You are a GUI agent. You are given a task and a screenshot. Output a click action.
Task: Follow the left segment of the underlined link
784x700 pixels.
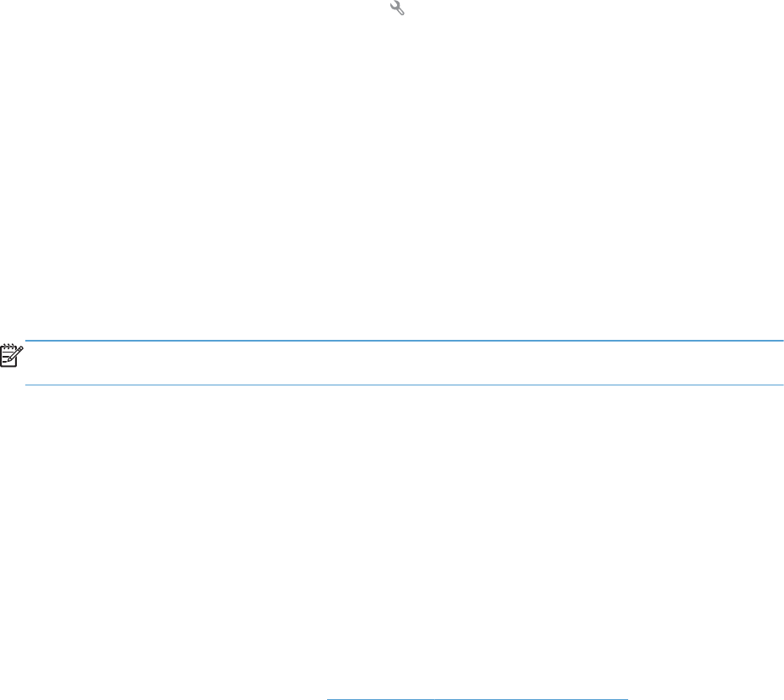tap(380, 698)
